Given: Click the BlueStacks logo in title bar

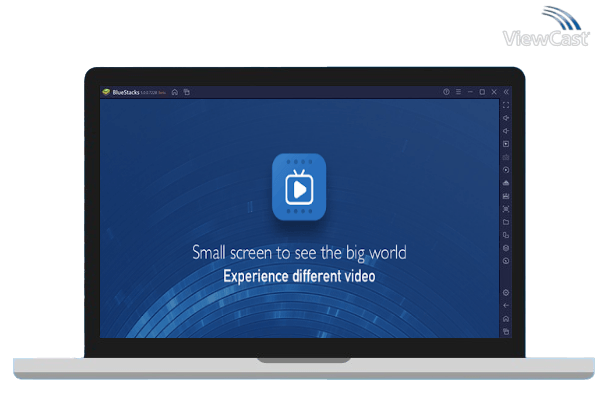Looking at the screenshot, I should (106, 92).
